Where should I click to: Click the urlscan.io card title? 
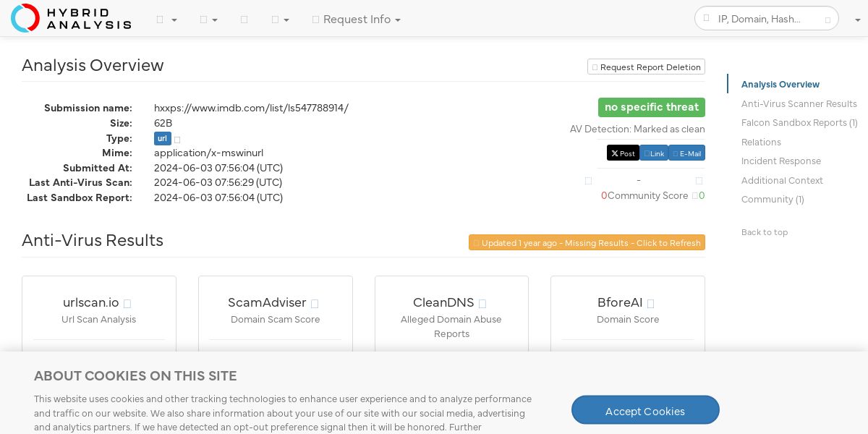[91, 302]
